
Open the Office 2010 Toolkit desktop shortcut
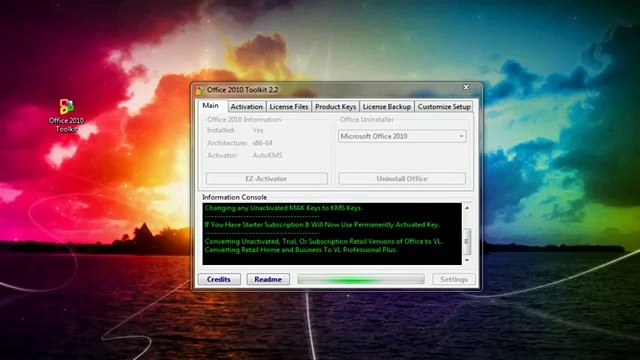coord(66,115)
